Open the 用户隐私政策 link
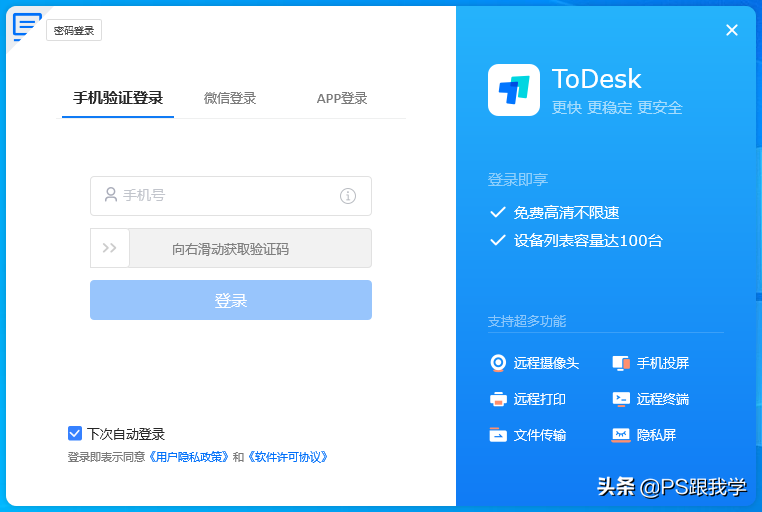This screenshot has width=762, height=512. (189, 457)
